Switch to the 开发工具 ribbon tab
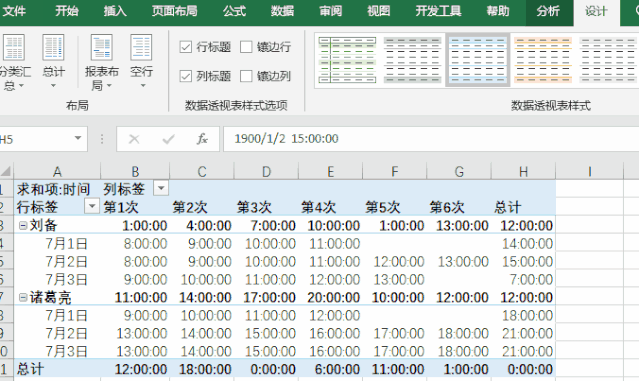This screenshot has height=381, width=639. point(438,11)
